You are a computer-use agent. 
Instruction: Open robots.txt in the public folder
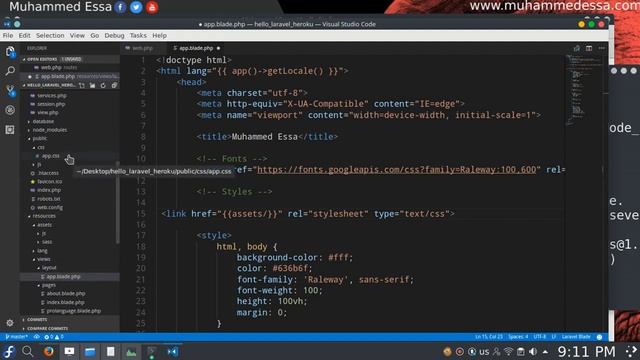point(49,199)
